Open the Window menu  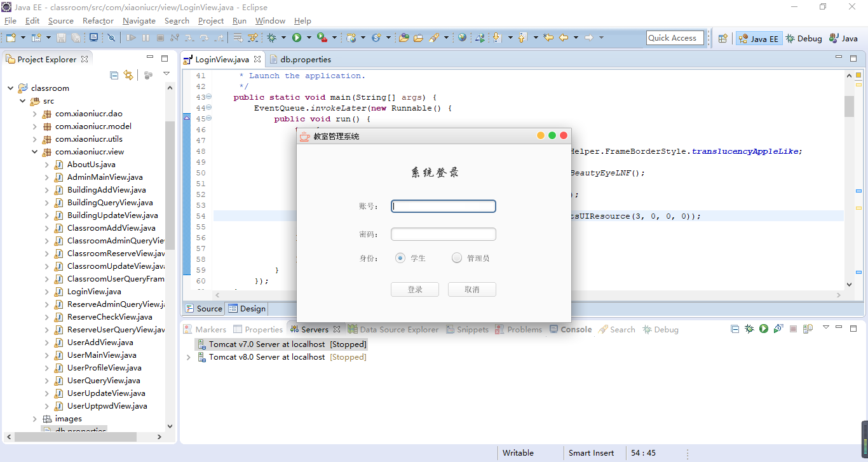pos(270,21)
